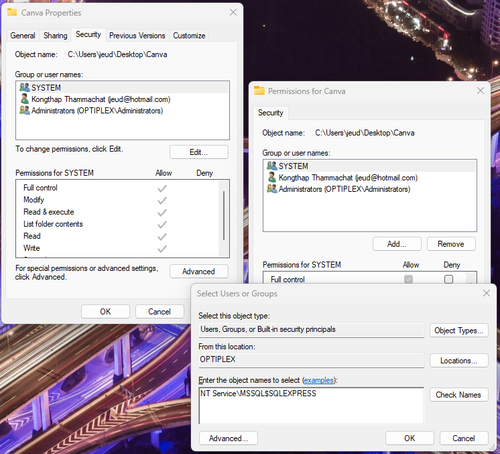Close the Select Users or Groups dialog
Screen dimensions: 500x454
[486, 293]
